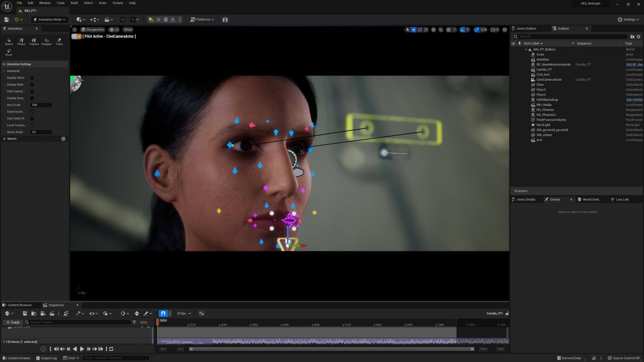This screenshot has height=362, width=644.
Task: Toggle Only Select R.. checkbox
Action: click(32, 118)
